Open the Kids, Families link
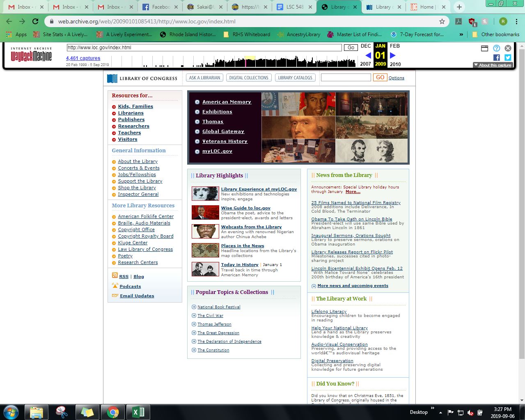Image resolution: width=525 pixels, height=420 pixels. (x=135, y=106)
